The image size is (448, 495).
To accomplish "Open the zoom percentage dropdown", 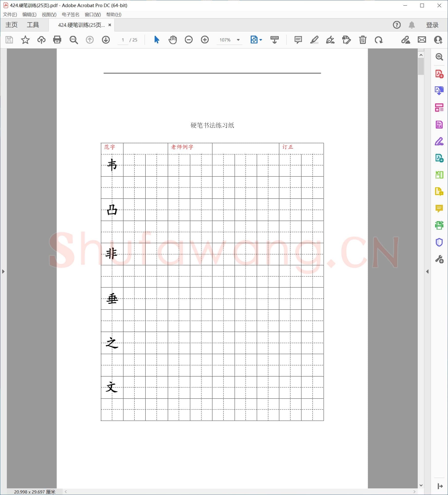I will [238, 40].
